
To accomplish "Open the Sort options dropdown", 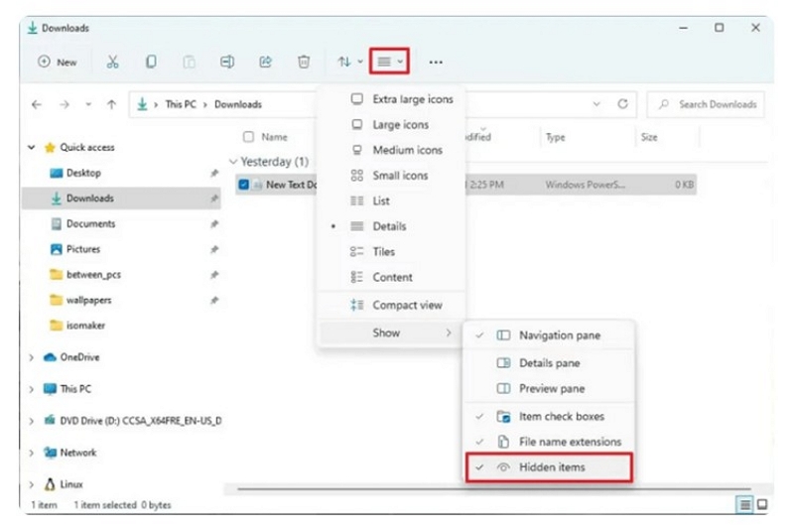I will coord(350,62).
